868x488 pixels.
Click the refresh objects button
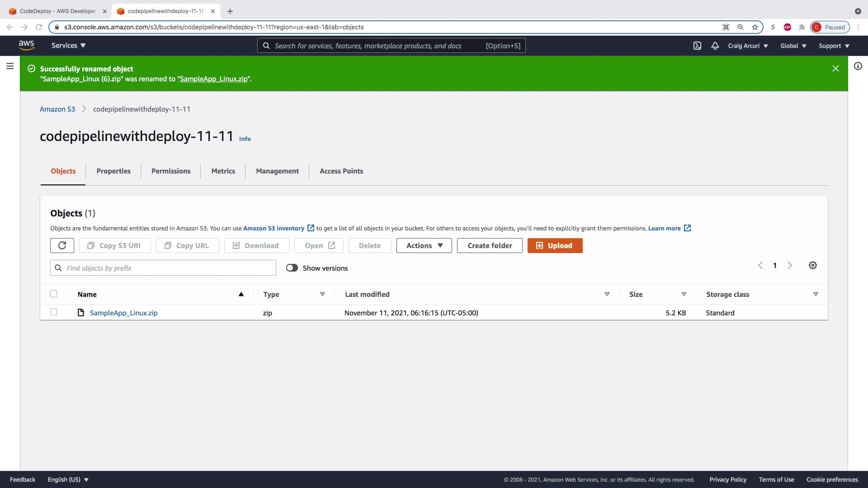point(62,245)
